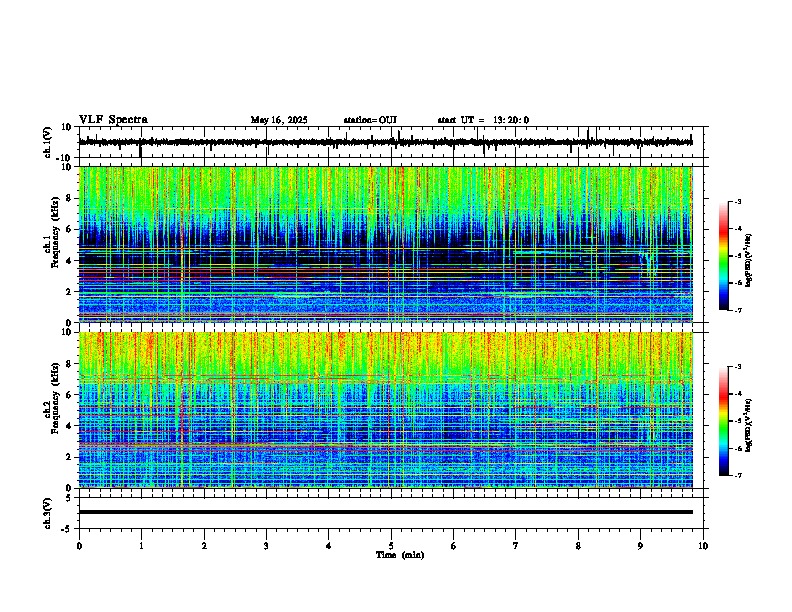792x612 pixels.
Task: Click the ch.2 spectrogram color bar
Action: click(x=723, y=421)
